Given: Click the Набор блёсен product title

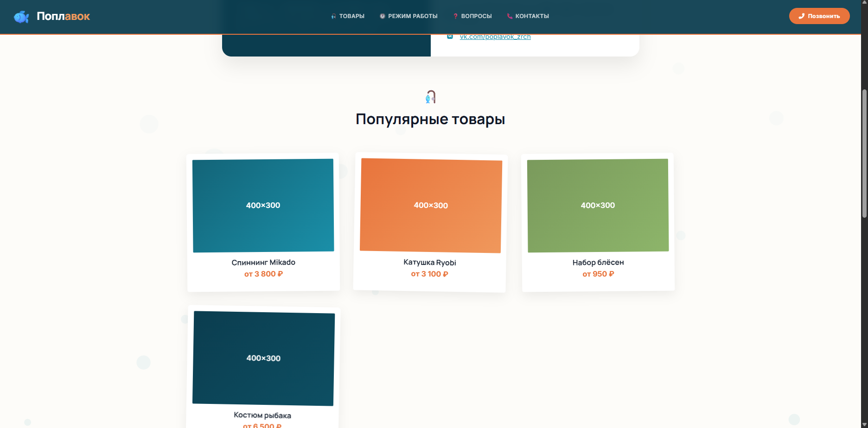Looking at the screenshot, I should (x=598, y=262).
